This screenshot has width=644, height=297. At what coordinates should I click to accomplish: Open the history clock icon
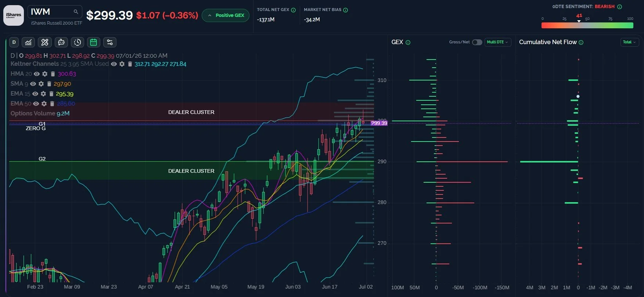(x=78, y=42)
